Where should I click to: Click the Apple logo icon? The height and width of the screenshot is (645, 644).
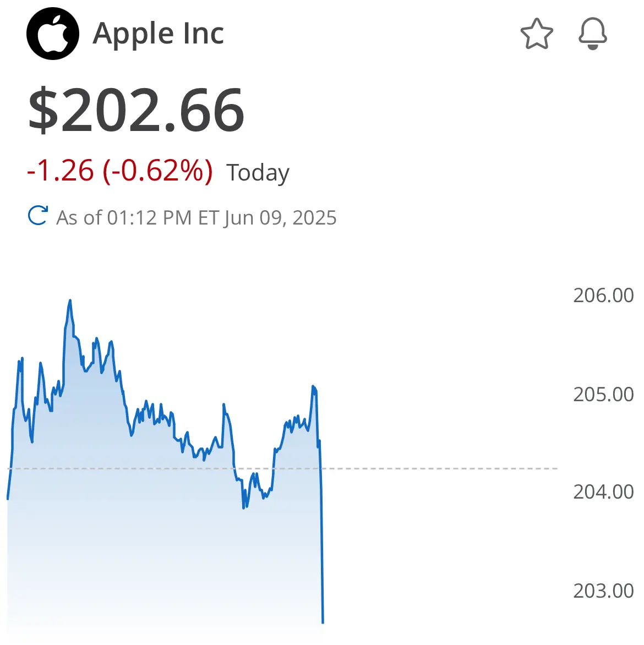tap(53, 34)
